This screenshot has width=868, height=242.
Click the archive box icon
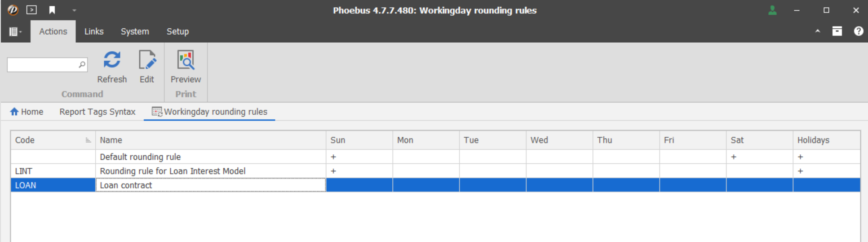(837, 31)
